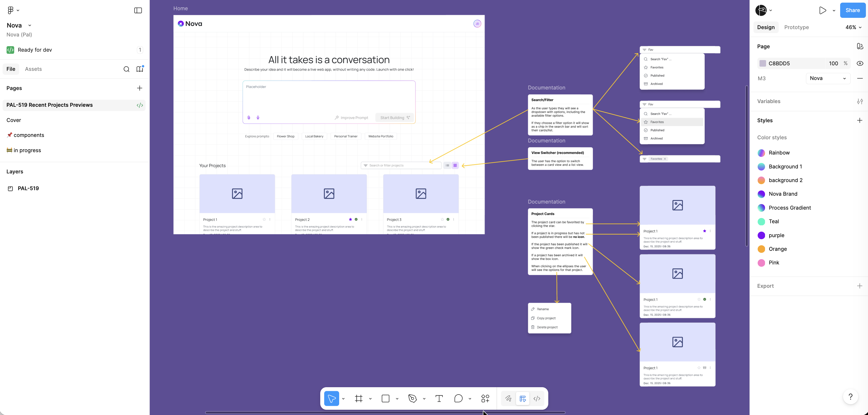Switch to the Prototype tab
The height and width of the screenshot is (415, 868).
pos(797,27)
